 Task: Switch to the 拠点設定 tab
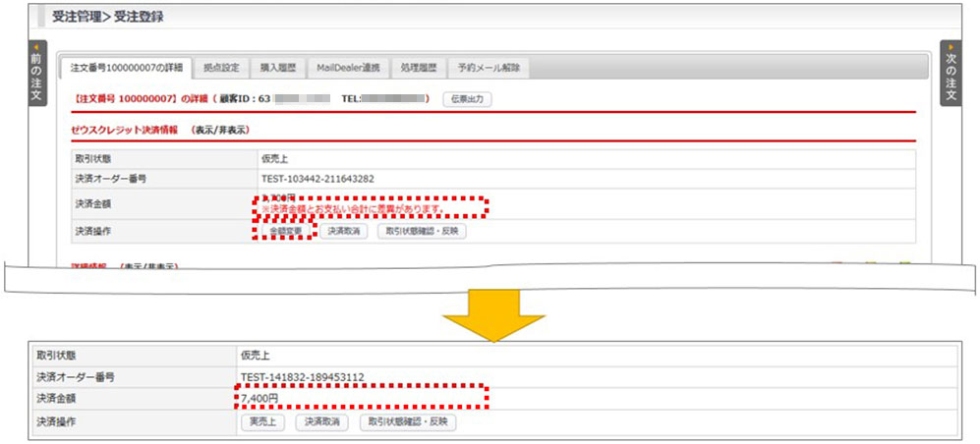pos(222,68)
